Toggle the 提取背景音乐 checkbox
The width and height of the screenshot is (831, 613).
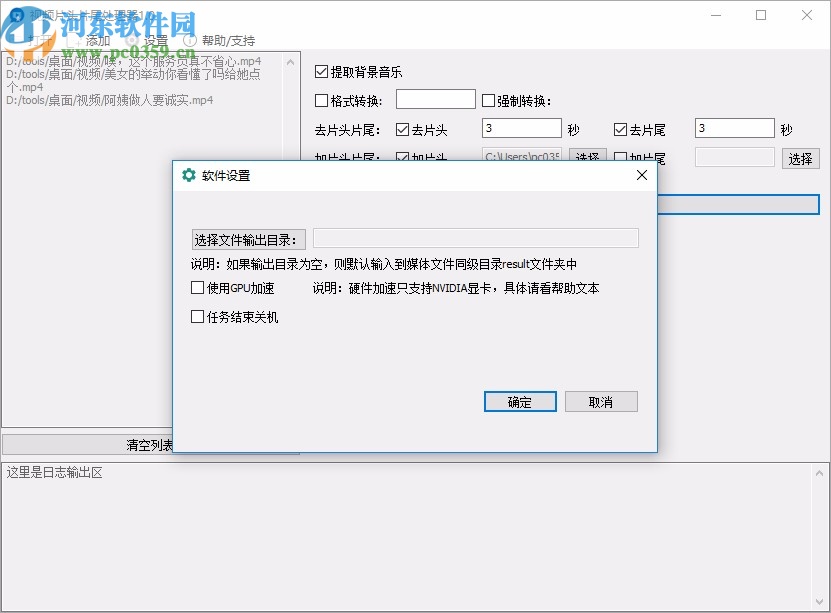coord(322,71)
